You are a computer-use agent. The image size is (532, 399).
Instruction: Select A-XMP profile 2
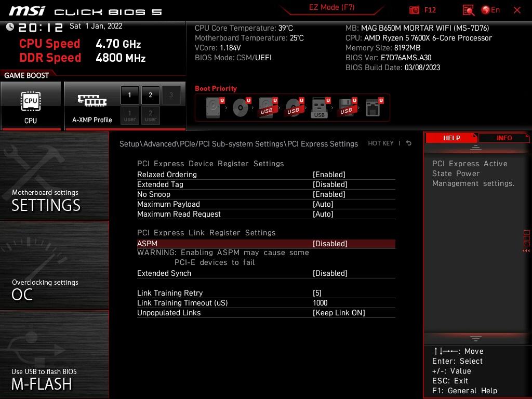tap(150, 95)
